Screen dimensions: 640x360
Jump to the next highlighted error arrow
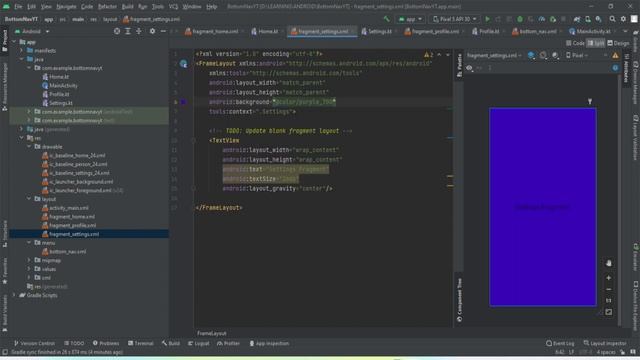click(x=448, y=54)
